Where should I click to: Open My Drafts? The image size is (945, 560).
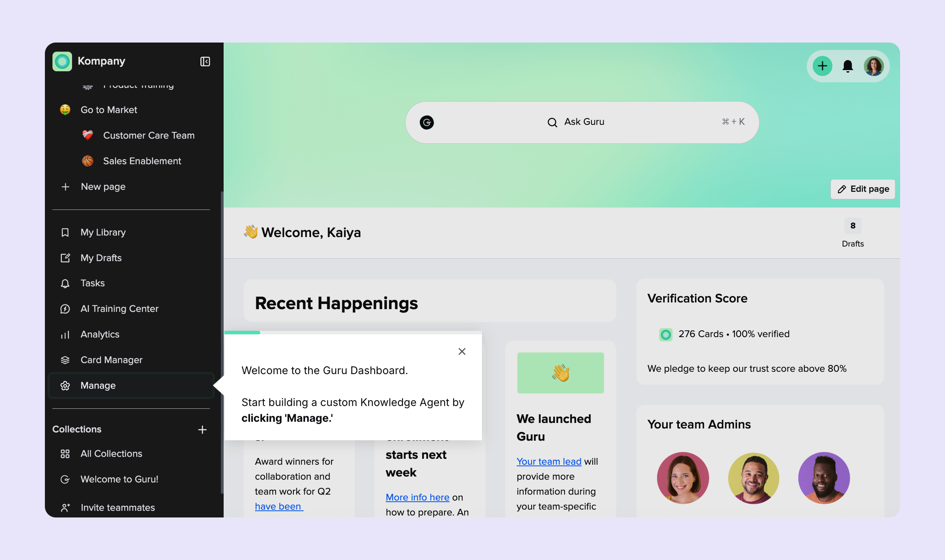click(101, 258)
